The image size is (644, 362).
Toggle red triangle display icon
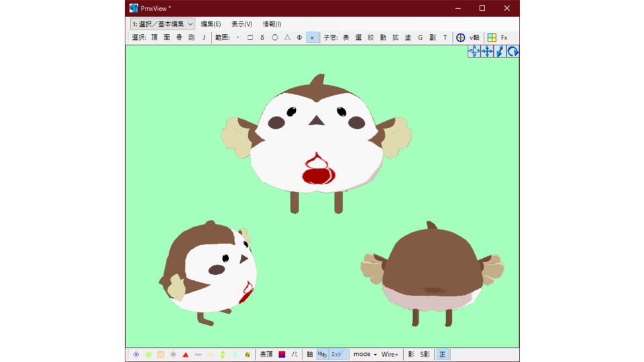[x=185, y=354]
